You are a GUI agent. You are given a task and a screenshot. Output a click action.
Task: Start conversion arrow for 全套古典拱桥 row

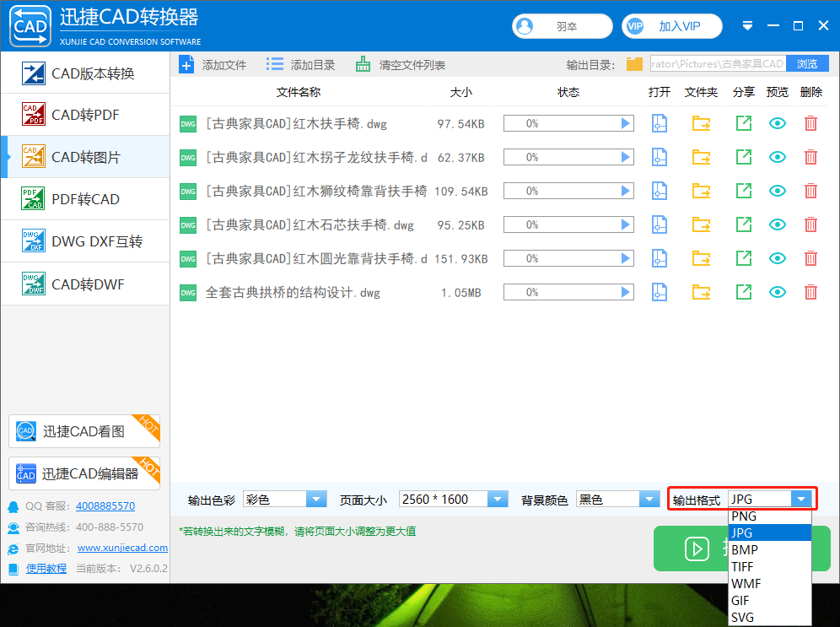625,292
